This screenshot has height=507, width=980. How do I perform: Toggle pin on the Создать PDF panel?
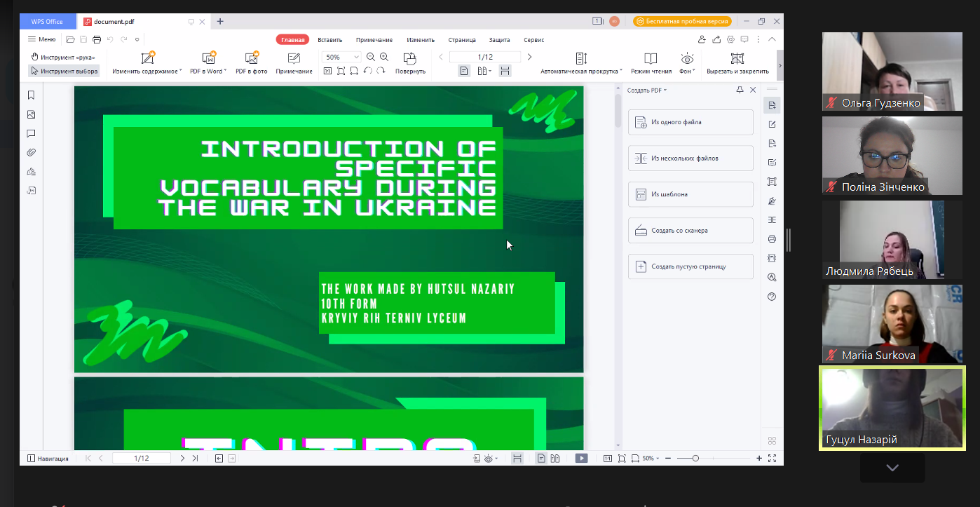point(740,90)
